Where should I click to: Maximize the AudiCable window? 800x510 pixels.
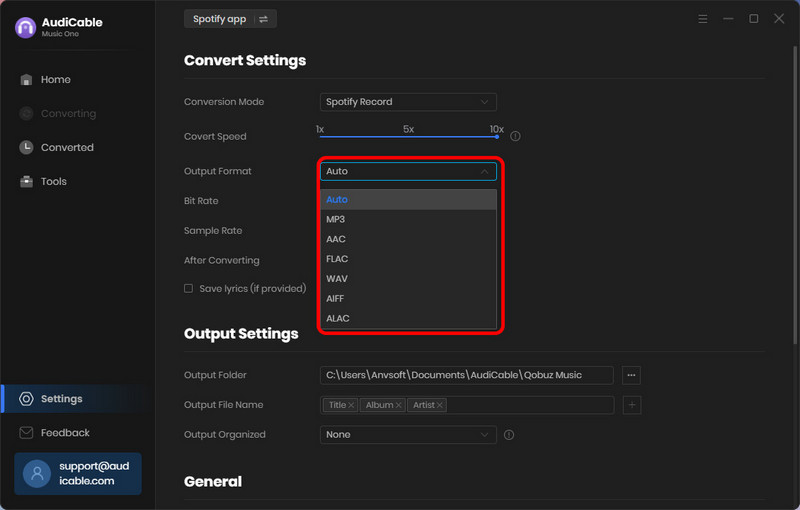coord(754,19)
